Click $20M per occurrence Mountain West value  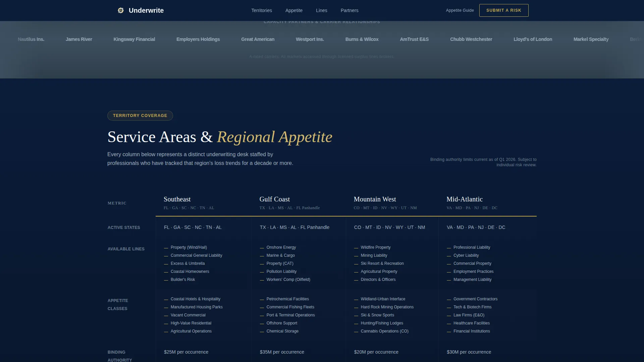tap(376, 352)
